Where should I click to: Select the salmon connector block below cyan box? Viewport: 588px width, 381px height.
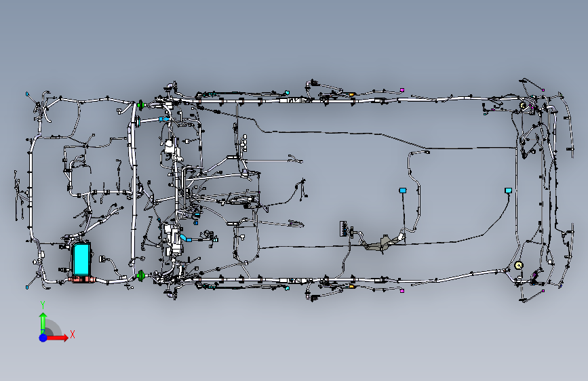click(82, 279)
